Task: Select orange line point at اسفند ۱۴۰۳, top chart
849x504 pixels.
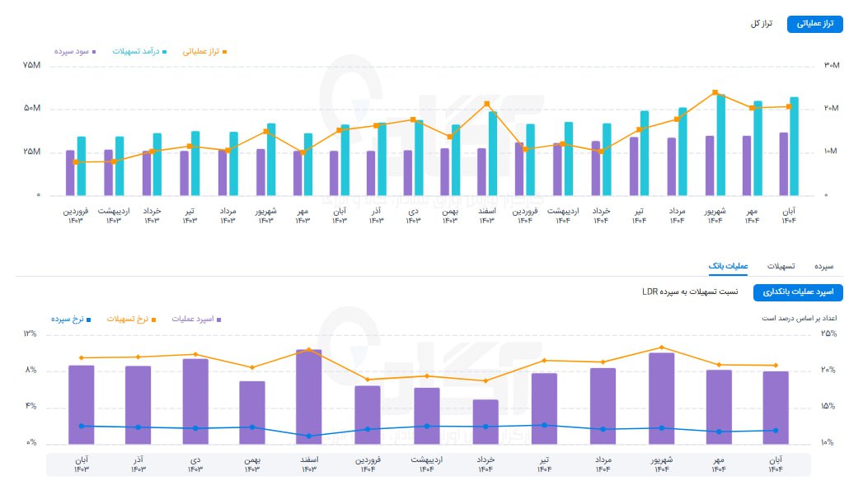Action: [x=487, y=104]
